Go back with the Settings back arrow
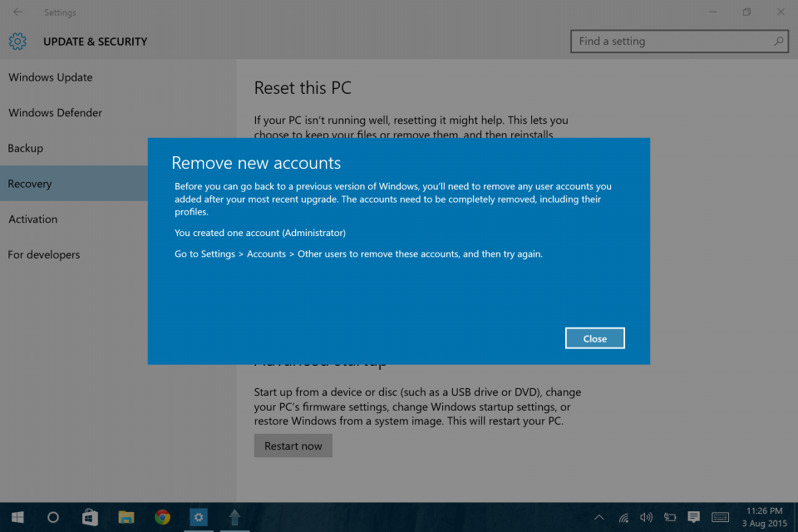The width and height of the screenshot is (798, 532). 17,12
